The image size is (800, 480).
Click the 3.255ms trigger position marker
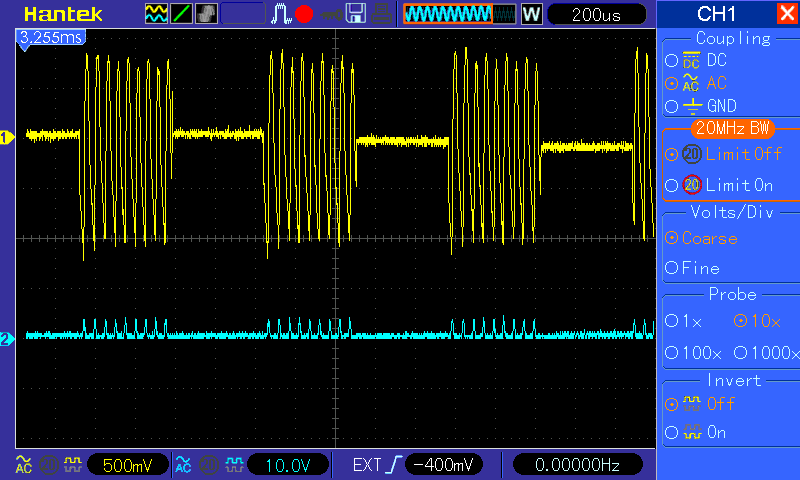click(51, 39)
